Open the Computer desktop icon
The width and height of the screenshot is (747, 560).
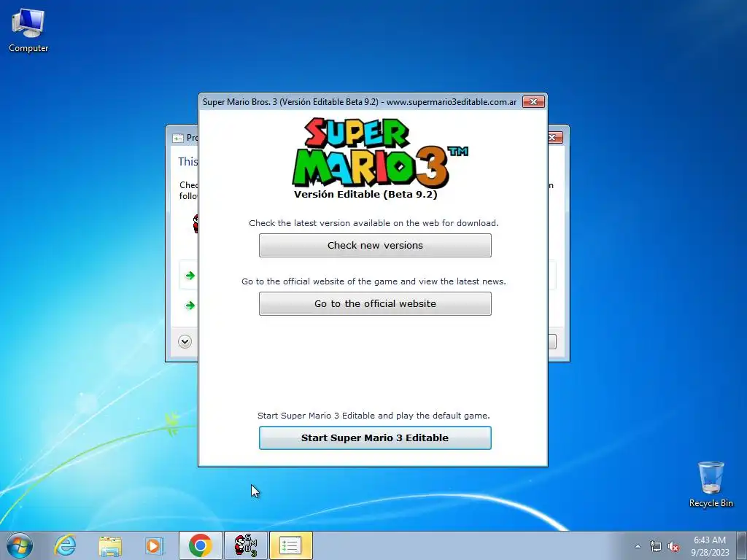point(28,29)
